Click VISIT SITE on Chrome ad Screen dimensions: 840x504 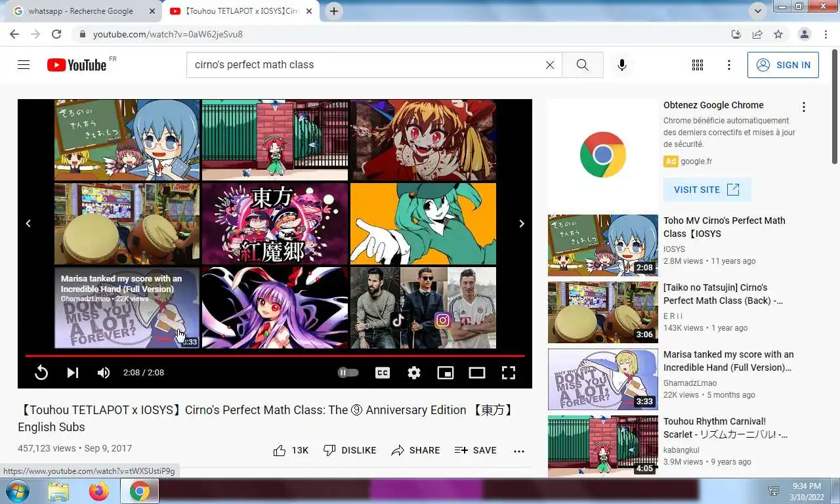pyautogui.click(x=707, y=190)
